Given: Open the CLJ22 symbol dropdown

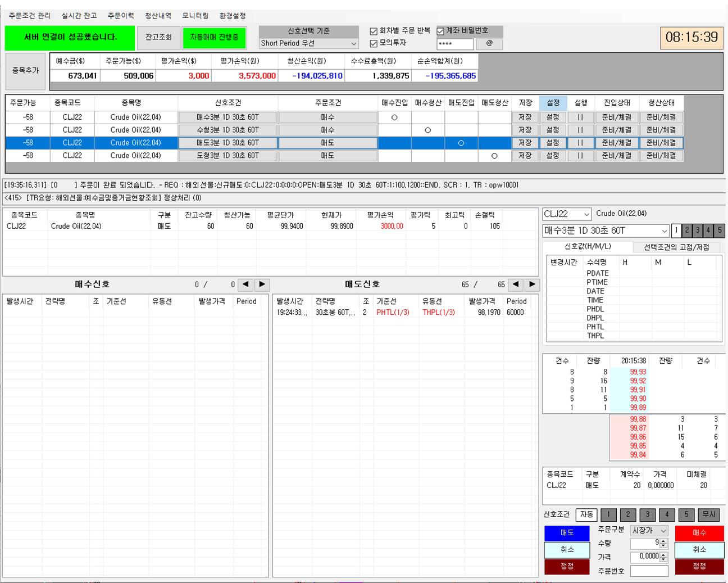Looking at the screenshot, I should pyautogui.click(x=567, y=214).
